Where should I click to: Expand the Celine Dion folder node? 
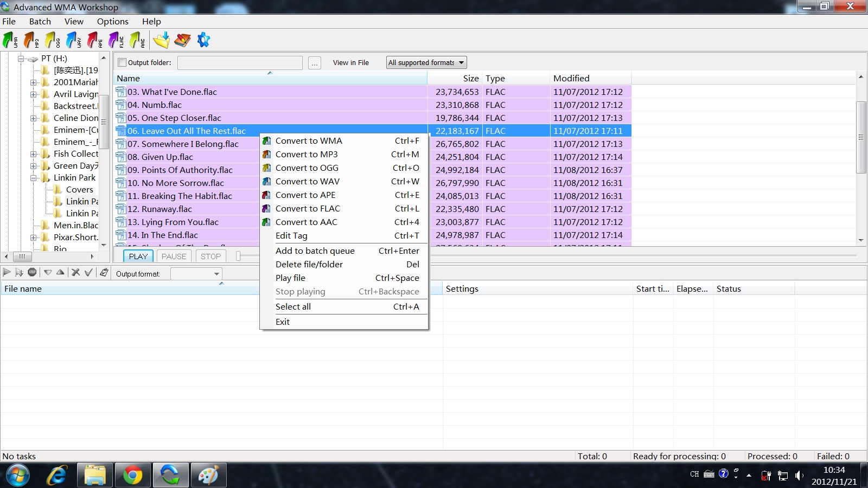pos(33,118)
